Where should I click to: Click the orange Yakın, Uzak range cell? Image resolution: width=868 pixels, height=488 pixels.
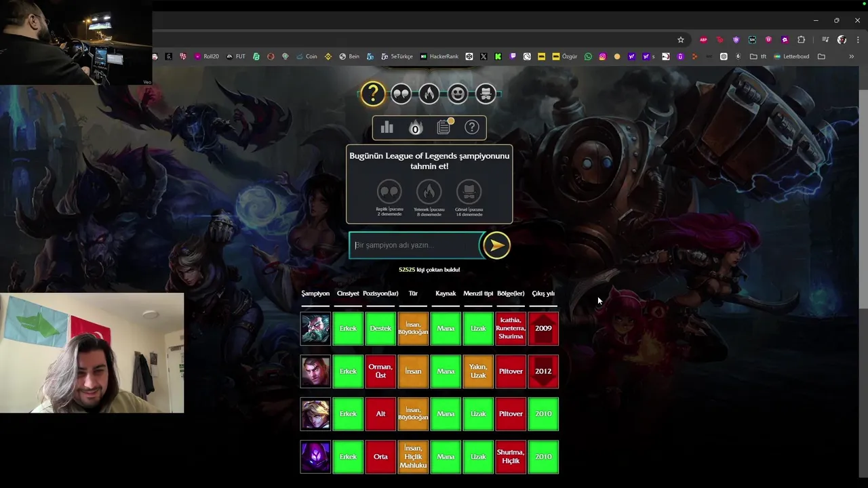coord(478,371)
